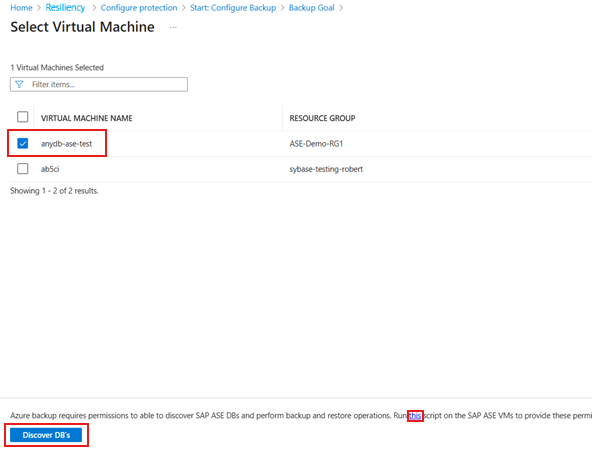Navigate to Resiliency breadcrumb
The width and height of the screenshot is (592, 450).
coord(65,8)
